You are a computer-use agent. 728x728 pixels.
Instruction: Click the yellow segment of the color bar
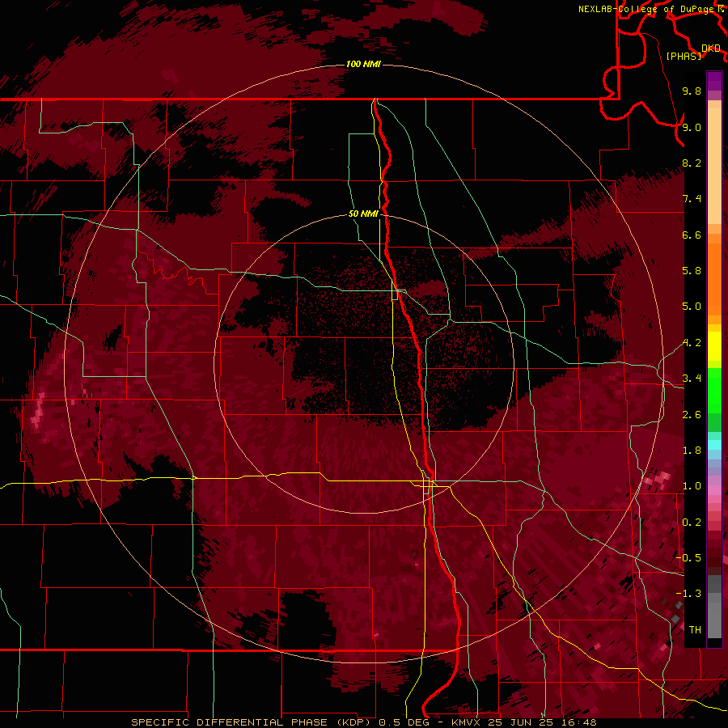point(714,345)
